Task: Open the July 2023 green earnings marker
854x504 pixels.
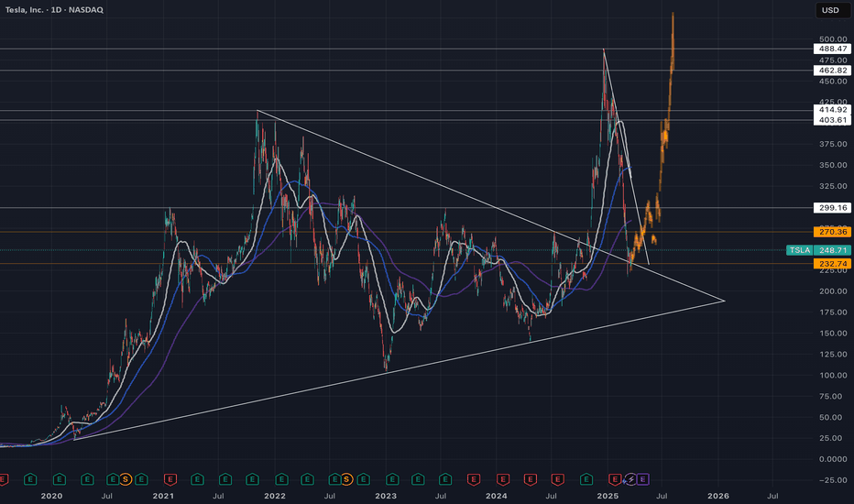Action: [445, 479]
